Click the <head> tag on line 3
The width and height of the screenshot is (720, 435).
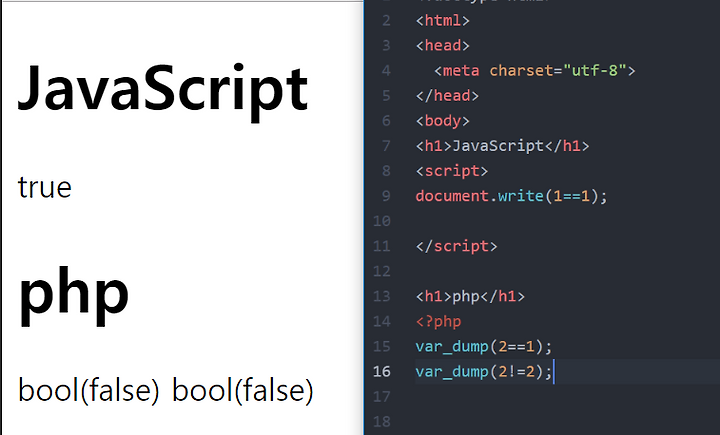pyautogui.click(x=443, y=45)
